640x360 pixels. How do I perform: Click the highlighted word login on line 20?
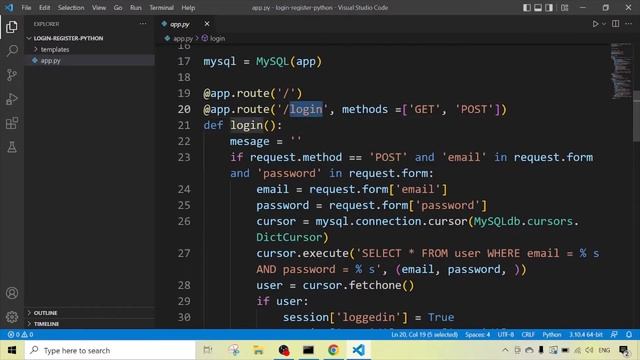pos(306,109)
